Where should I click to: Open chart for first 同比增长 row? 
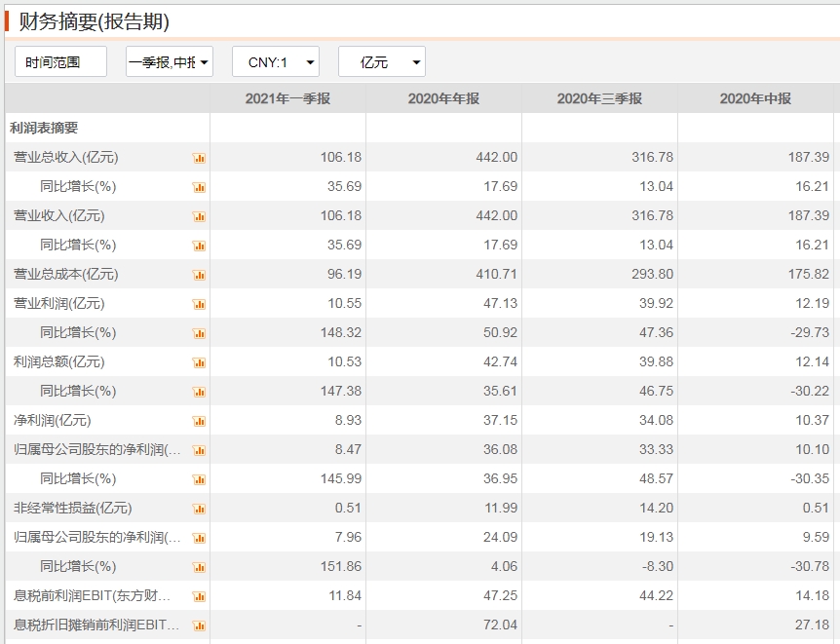click(x=199, y=187)
